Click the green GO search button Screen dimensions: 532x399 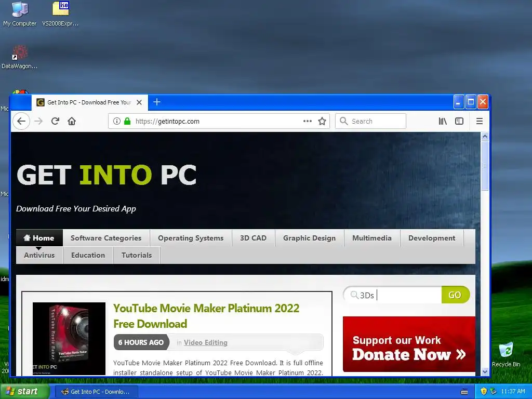point(455,295)
